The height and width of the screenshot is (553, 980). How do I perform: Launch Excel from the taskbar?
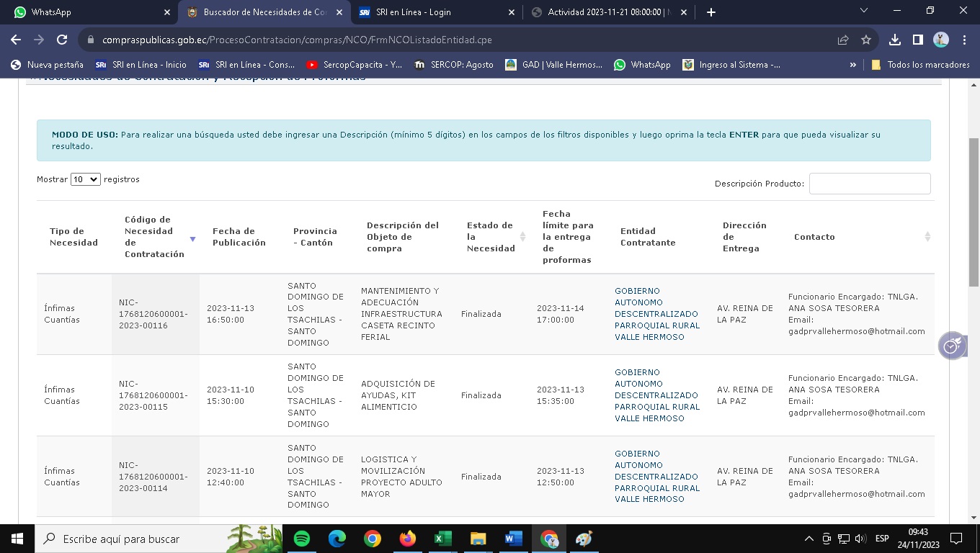coord(442,539)
